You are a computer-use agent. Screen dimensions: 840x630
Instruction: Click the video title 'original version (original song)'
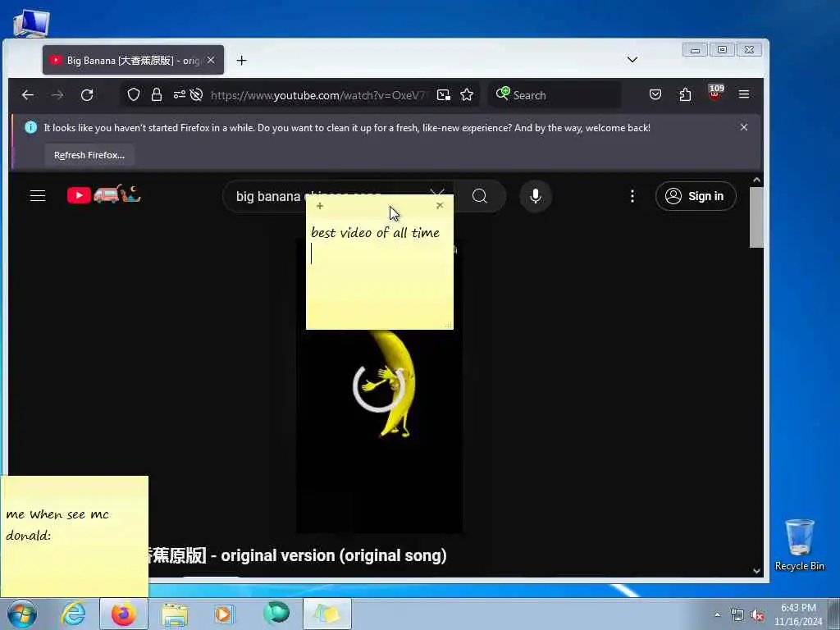coord(334,555)
